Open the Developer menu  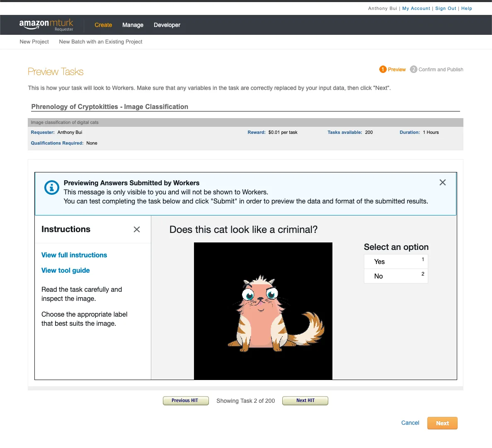click(167, 25)
